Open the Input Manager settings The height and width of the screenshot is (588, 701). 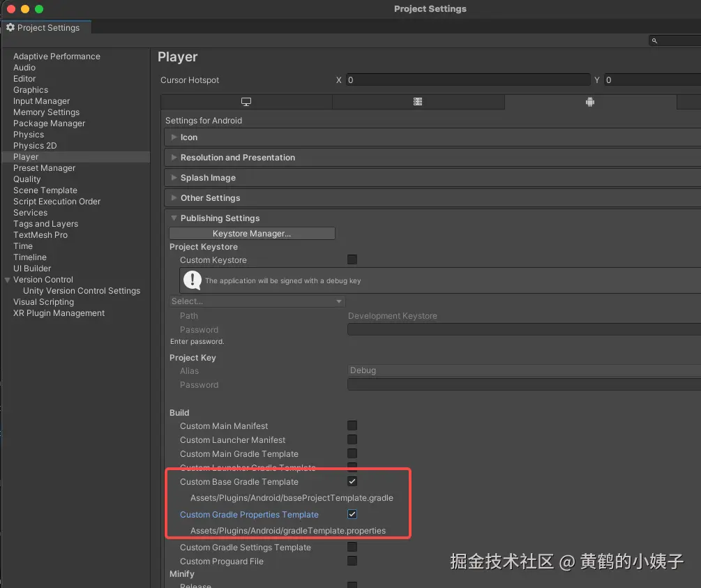coord(41,101)
